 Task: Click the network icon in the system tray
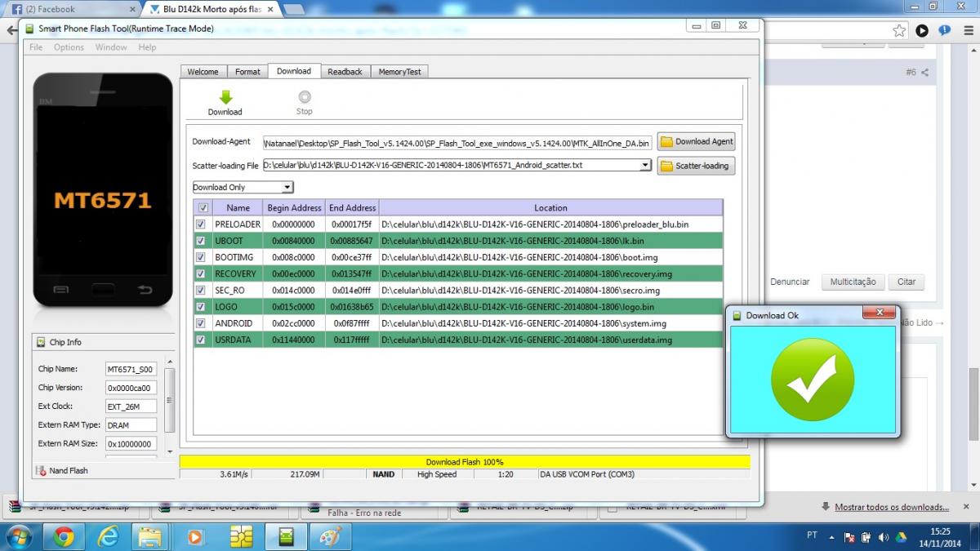[866, 538]
